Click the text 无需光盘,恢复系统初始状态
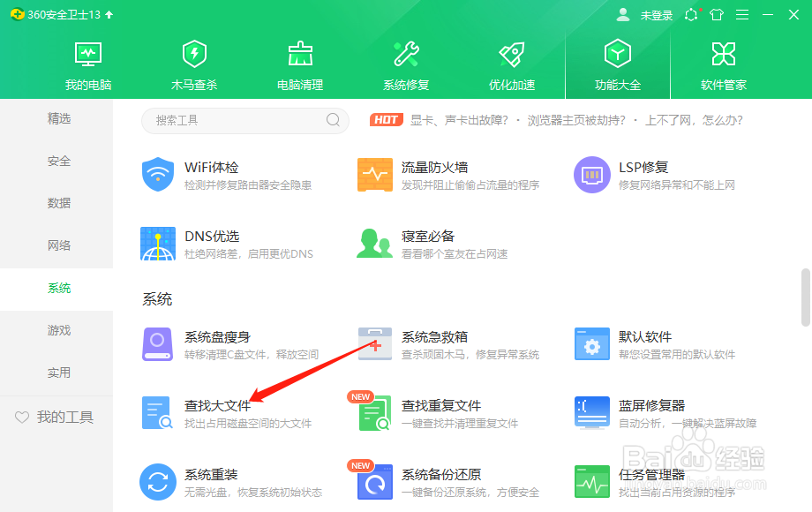 tap(253, 493)
